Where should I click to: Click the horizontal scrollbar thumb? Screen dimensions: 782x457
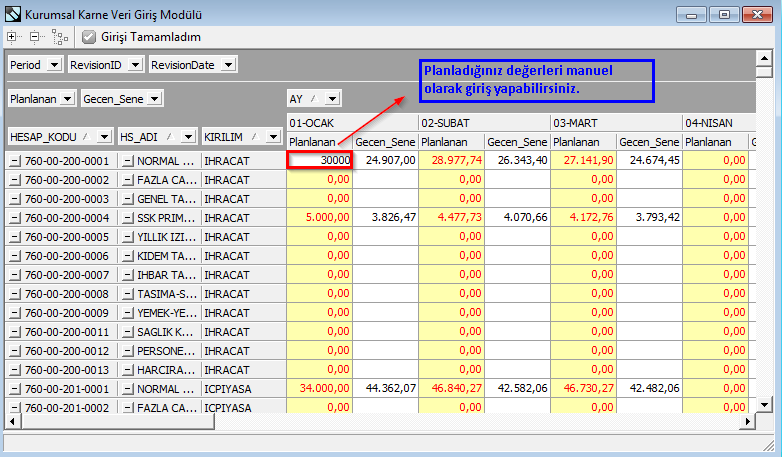point(117,422)
